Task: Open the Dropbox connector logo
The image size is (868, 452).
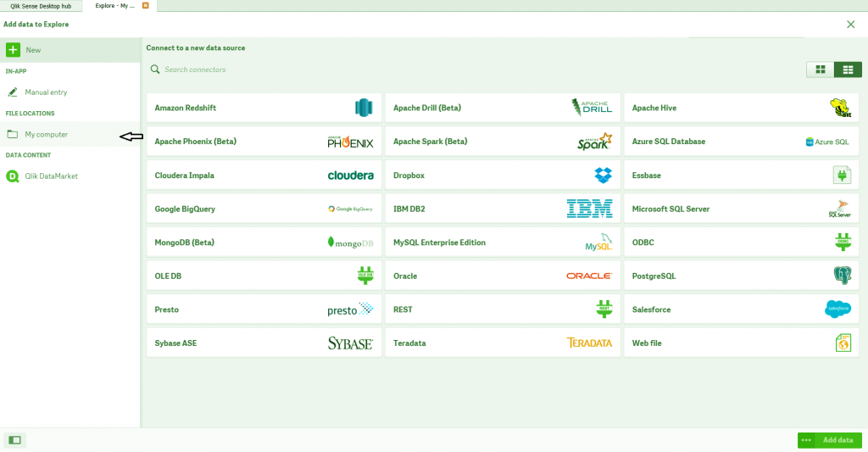Action: point(603,175)
